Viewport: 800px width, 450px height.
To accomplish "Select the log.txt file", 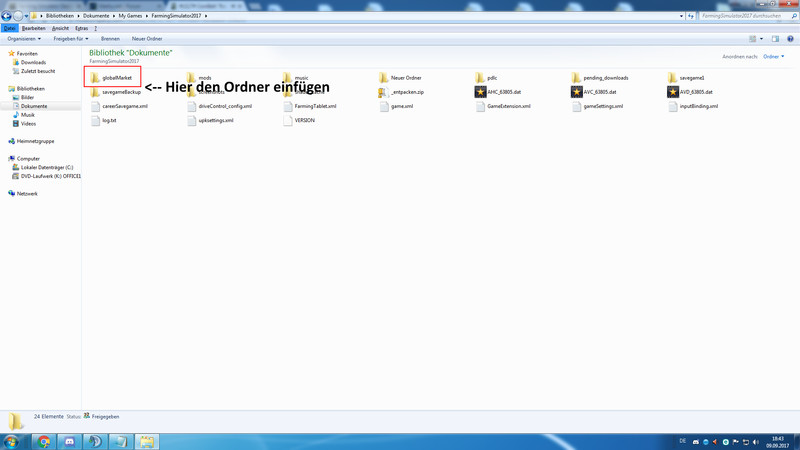I will pyautogui.click(x=109, y=120).
